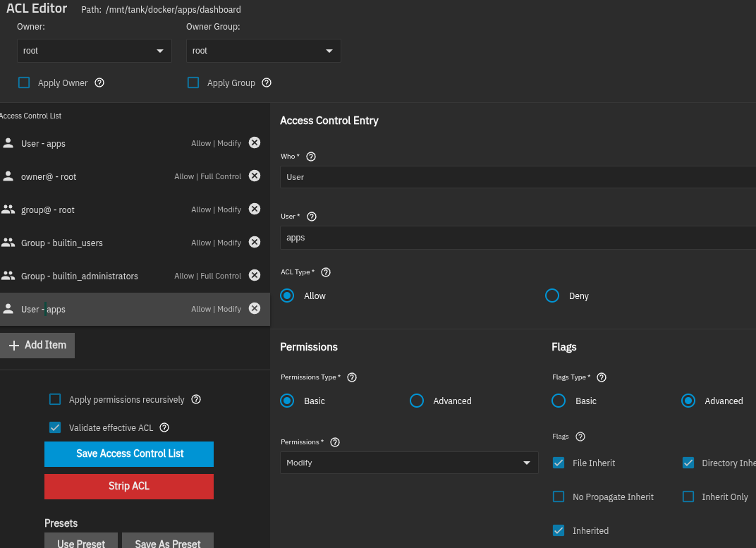
Task: Show help for Apply Group
Action: pos(267,83)
